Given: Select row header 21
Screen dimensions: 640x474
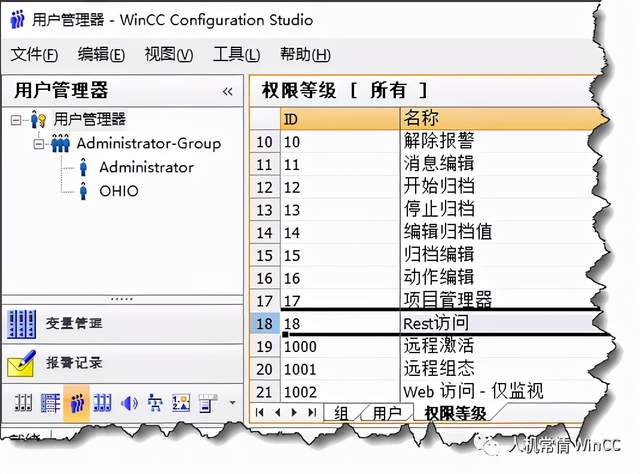Looking at the screenshot, I should click(264, 392).
